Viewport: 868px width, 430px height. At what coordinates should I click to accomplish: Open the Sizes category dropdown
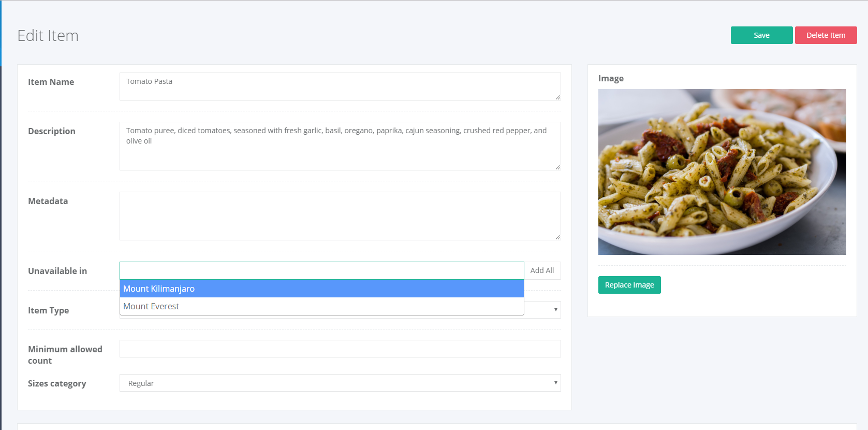[x=340, y=383]
